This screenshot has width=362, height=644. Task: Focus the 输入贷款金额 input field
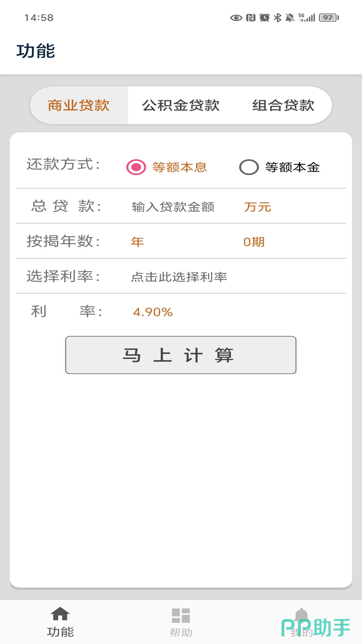[173, 207]
